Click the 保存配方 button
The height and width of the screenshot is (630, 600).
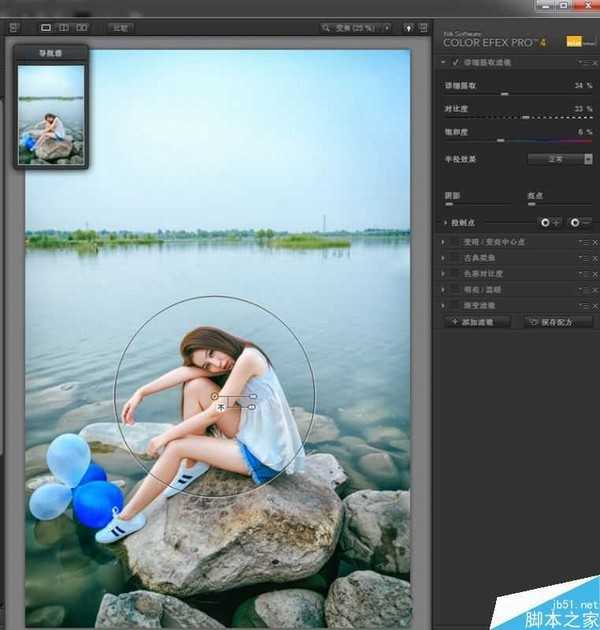(x=558, y=322)
